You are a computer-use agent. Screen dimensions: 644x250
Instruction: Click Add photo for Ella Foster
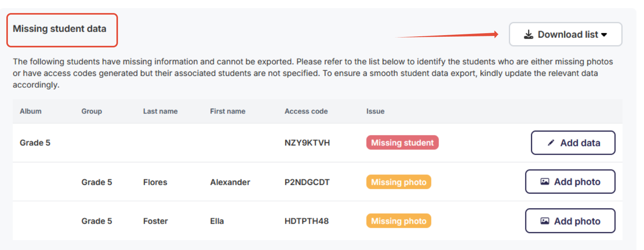(570, 221)
